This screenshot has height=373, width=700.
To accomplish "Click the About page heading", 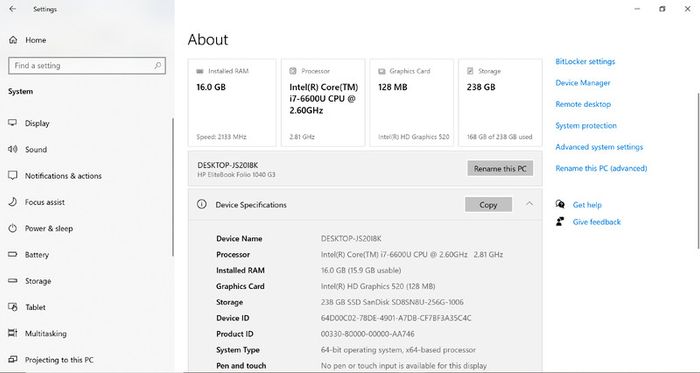I will click(208, 40).
